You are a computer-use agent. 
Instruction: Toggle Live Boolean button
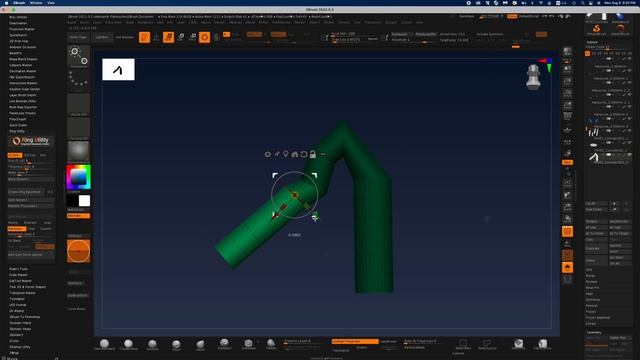pyautogui.click(x=124, y=37)
